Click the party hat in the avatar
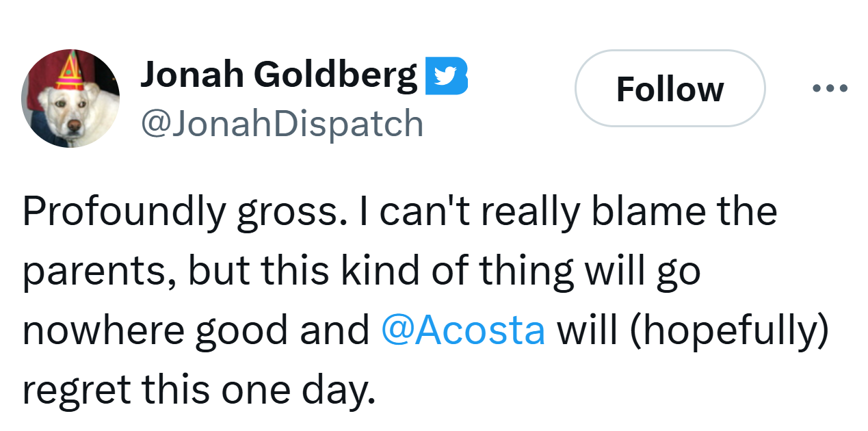The height and width of the screenshot is (431, 868). [70, 72]
